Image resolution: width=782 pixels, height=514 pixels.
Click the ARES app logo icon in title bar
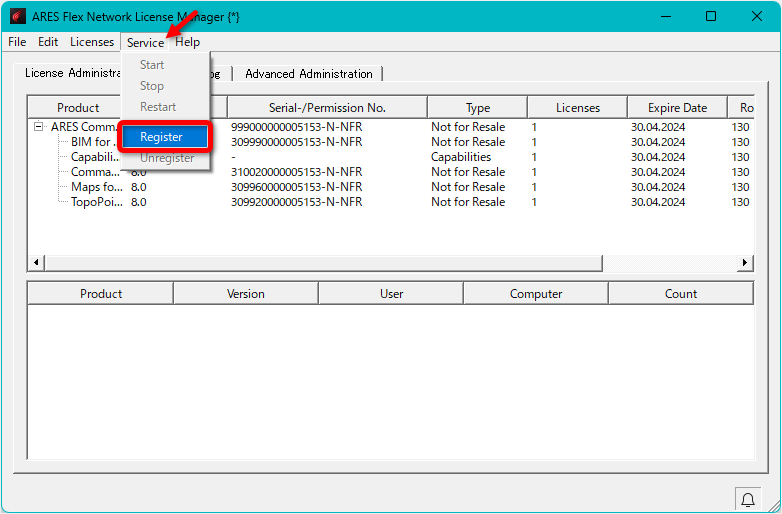[17, 16]
